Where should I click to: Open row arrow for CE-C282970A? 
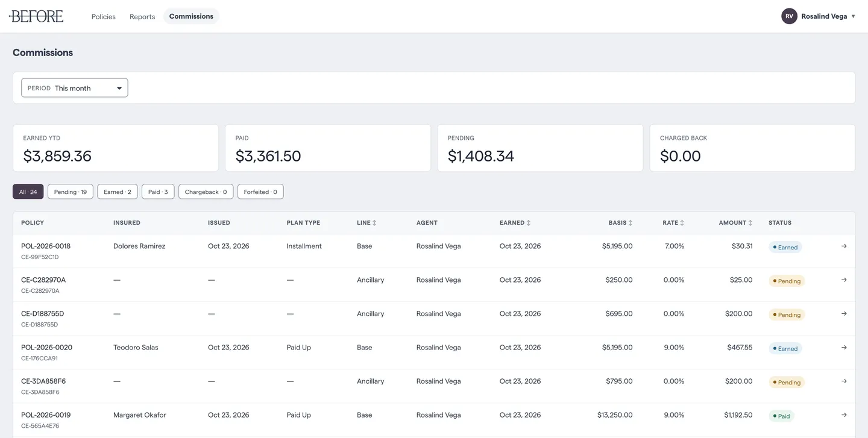(844, 280)
